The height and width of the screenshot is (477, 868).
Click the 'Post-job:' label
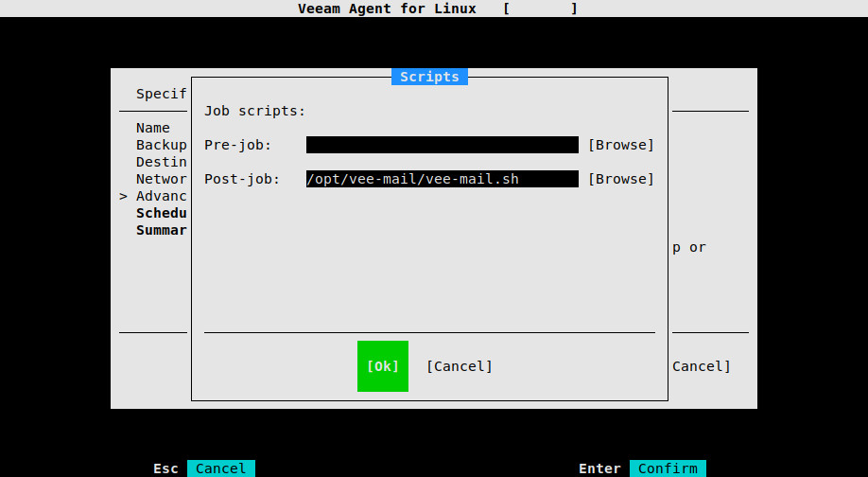click(x=242, y=179)
